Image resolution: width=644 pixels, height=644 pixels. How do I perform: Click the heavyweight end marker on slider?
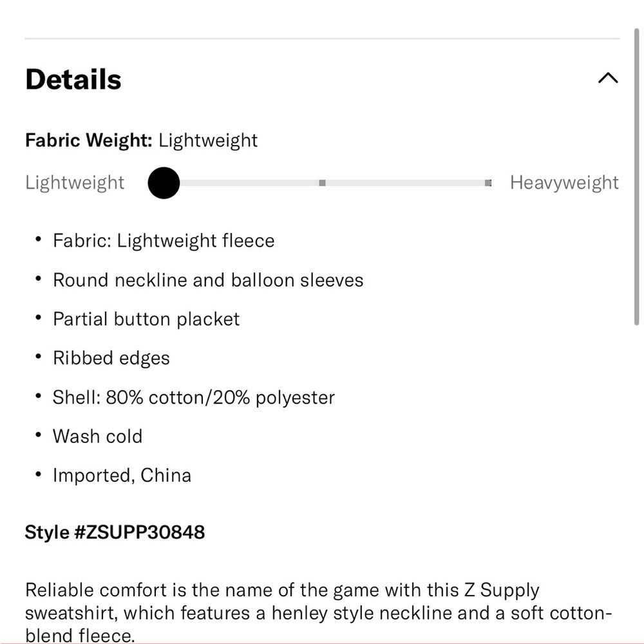[x=488, y=183]
